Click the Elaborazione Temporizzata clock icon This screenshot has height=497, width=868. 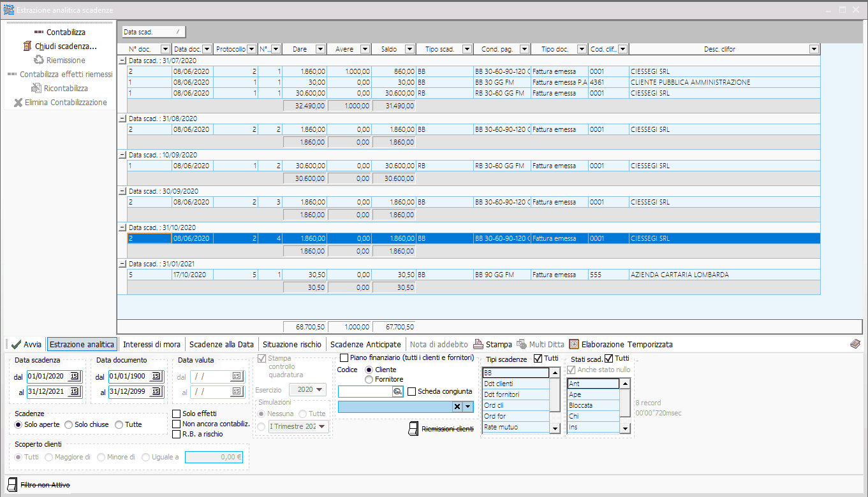574,344
